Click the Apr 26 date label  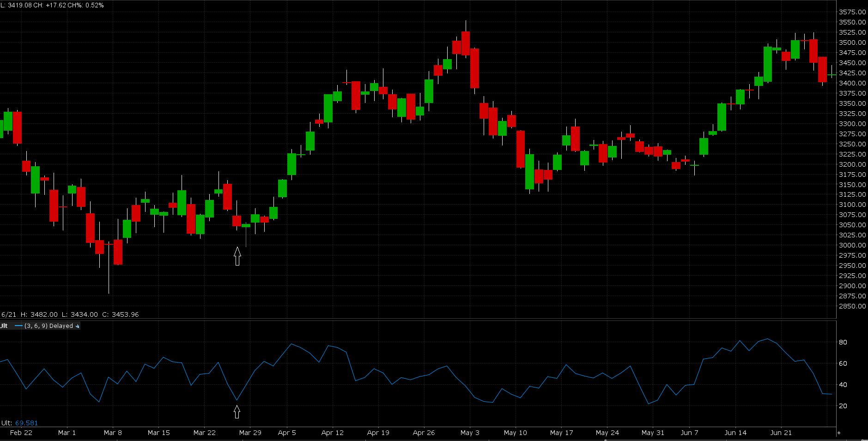click(424, 433)
